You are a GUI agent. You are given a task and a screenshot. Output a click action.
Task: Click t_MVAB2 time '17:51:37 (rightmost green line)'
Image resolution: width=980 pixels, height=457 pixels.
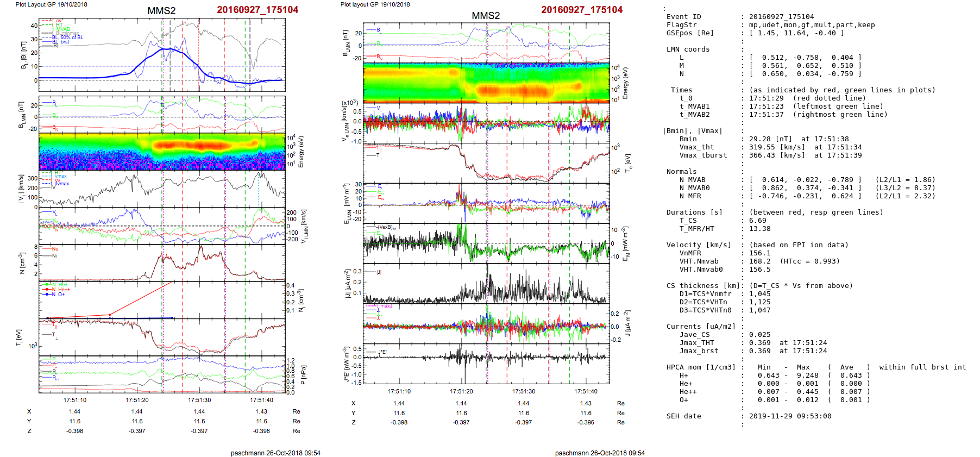pos(818,115)
